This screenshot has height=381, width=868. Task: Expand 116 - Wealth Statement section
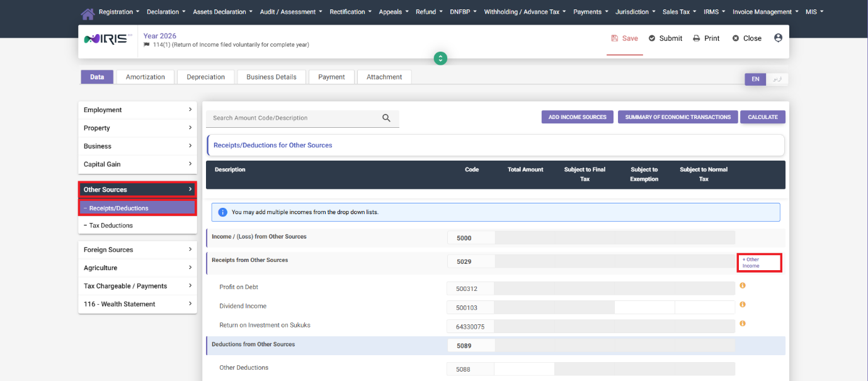[x=137, y=304]
